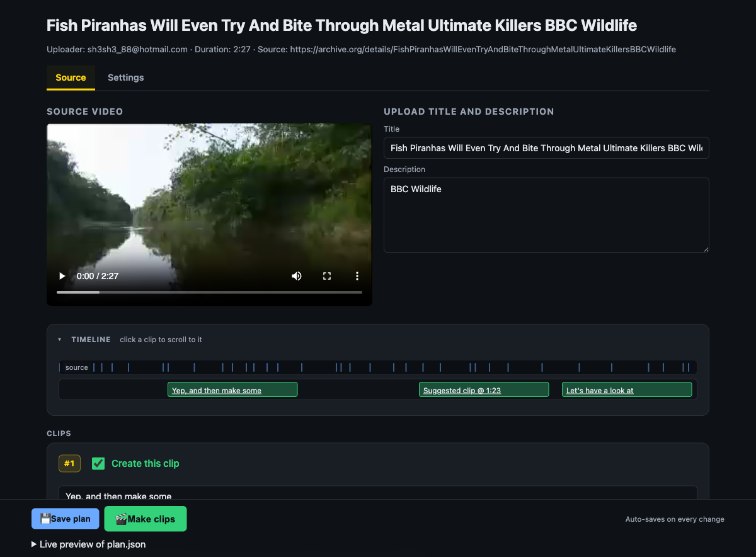Uncheck the "Create this clip" checkbox for #1

[98, 464]
